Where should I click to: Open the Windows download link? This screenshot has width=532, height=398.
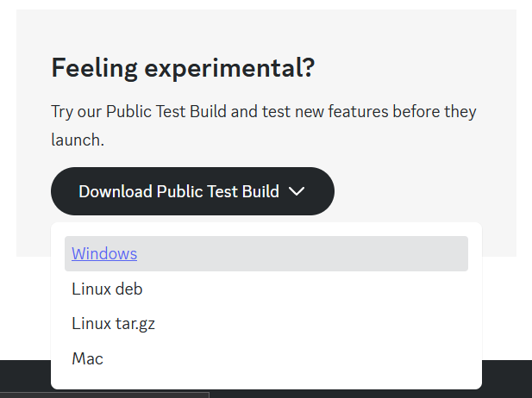point(104,254)
